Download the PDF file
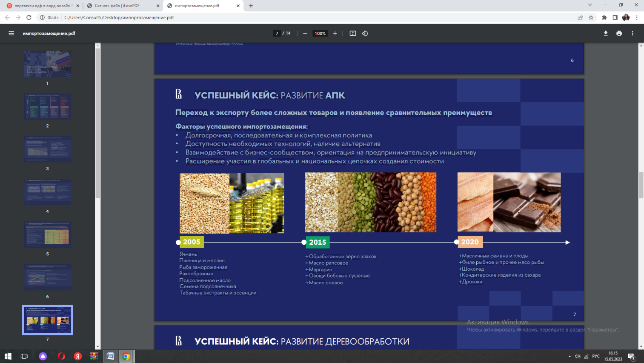This screenshot has height=363, width=644. click(606, 33)
